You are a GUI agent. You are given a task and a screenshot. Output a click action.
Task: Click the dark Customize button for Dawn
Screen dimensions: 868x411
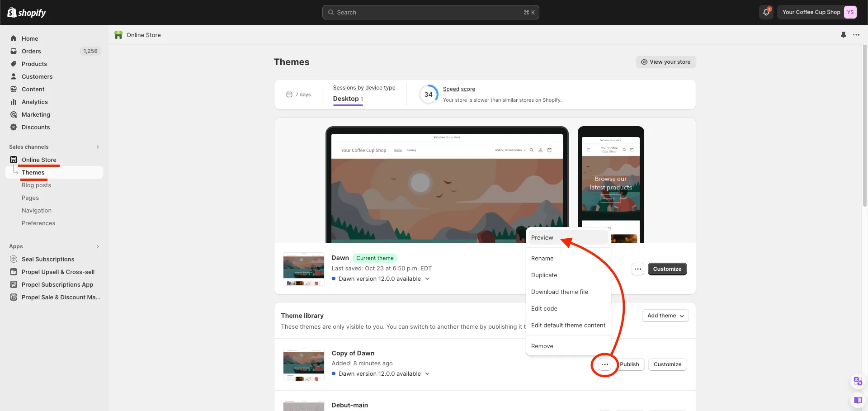(x=667, y=269)
